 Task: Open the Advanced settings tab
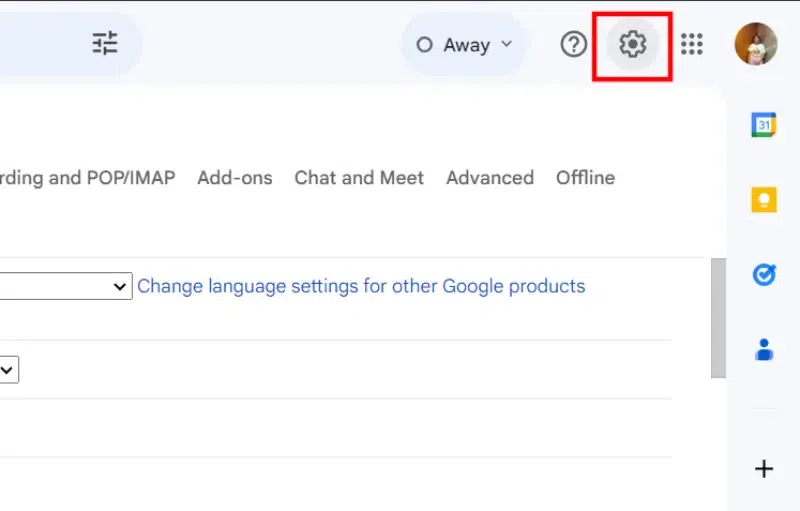click(x=490, y=178)
